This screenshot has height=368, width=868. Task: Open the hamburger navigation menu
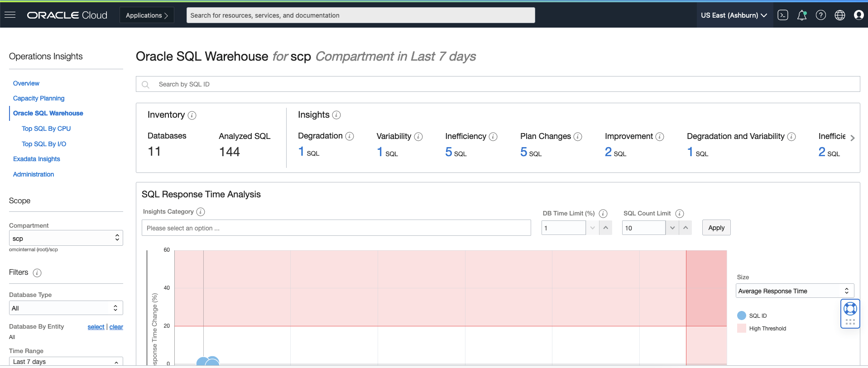tap(10, 15)
